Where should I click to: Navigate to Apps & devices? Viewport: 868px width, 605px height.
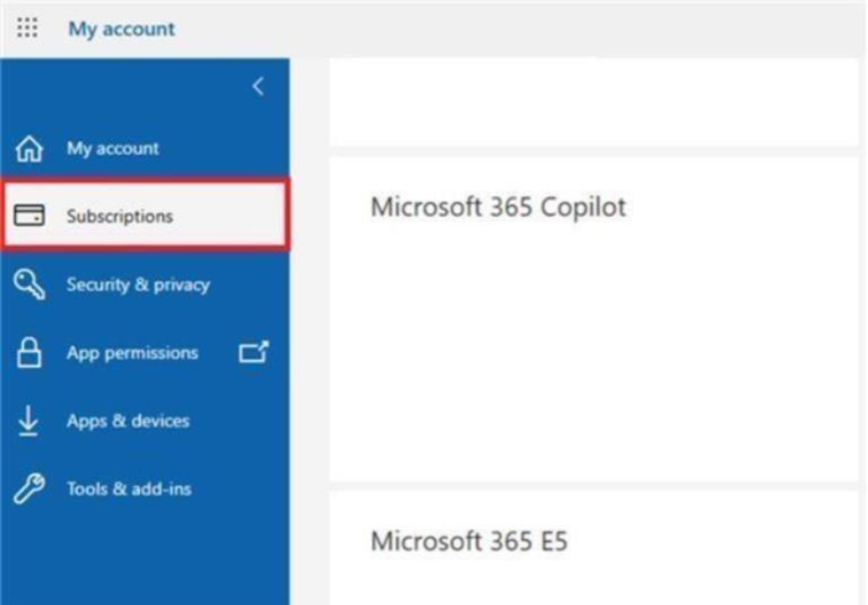click(145, 420)
